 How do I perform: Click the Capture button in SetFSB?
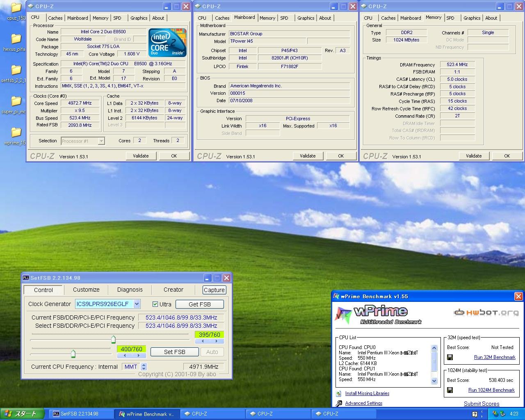click(214, 290)
